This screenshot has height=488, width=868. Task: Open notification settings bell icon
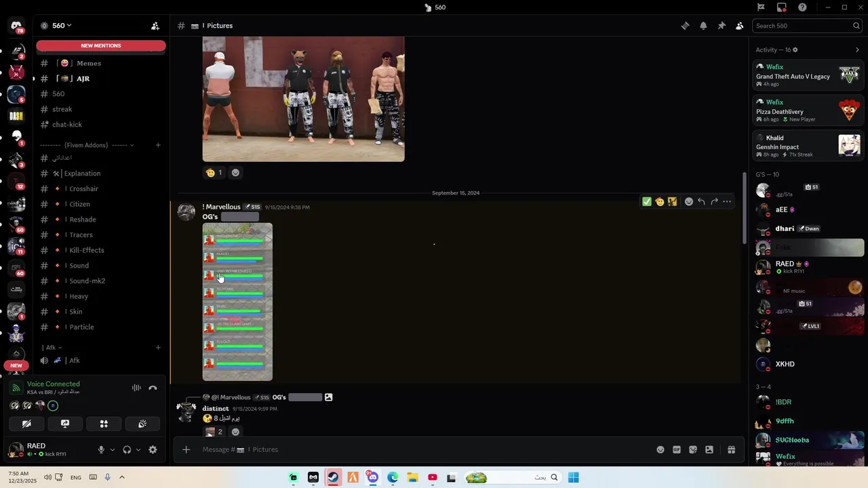point(703,26)
